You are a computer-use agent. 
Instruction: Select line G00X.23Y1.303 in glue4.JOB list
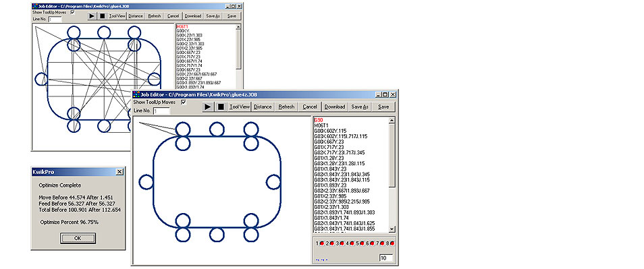[189, 35]
